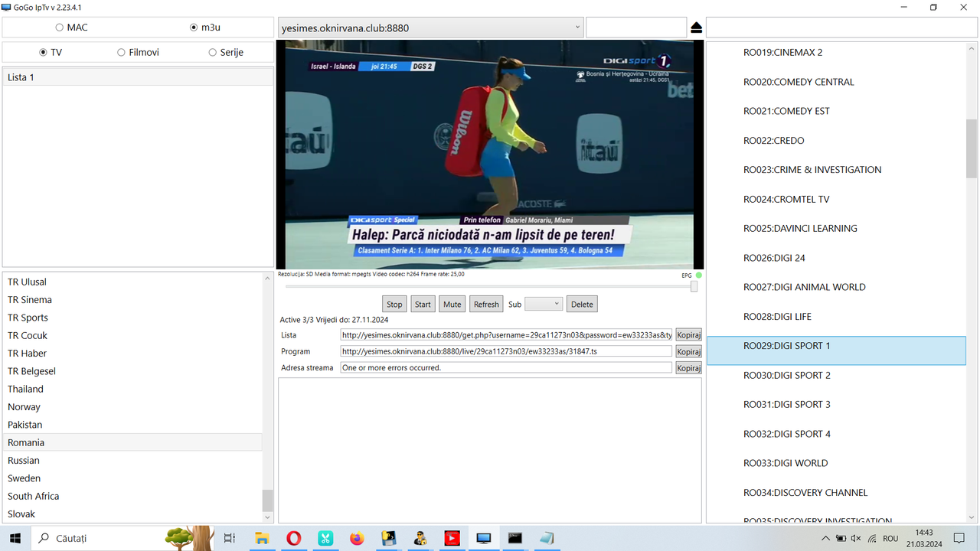Viewport: 980px width, 551px height.
Task: Click the Program URL text field
Action: [506, 351]
